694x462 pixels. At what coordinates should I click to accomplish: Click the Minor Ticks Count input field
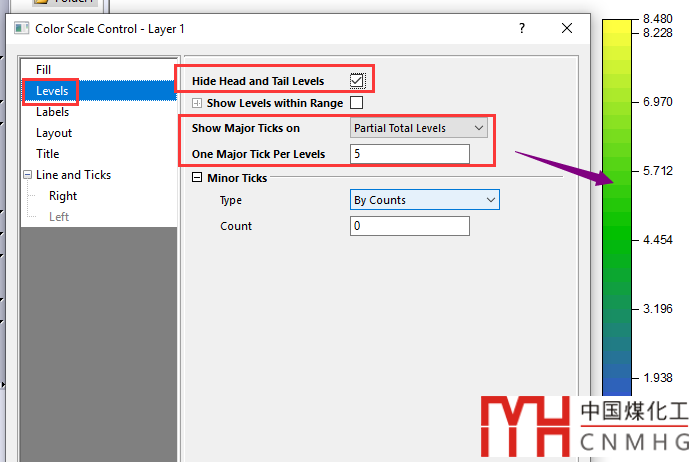(410, 226)
